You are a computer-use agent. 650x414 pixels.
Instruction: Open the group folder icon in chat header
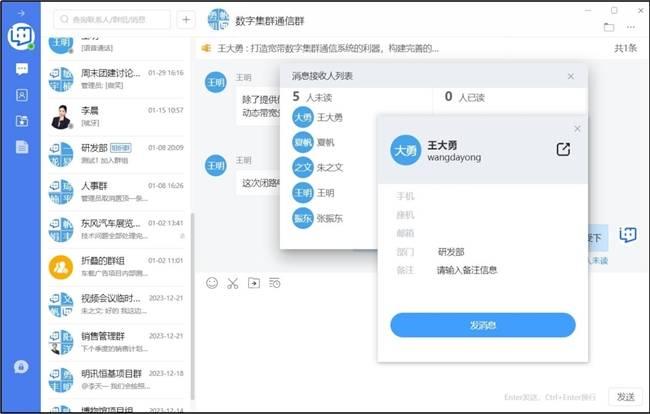tap(609, 27)
